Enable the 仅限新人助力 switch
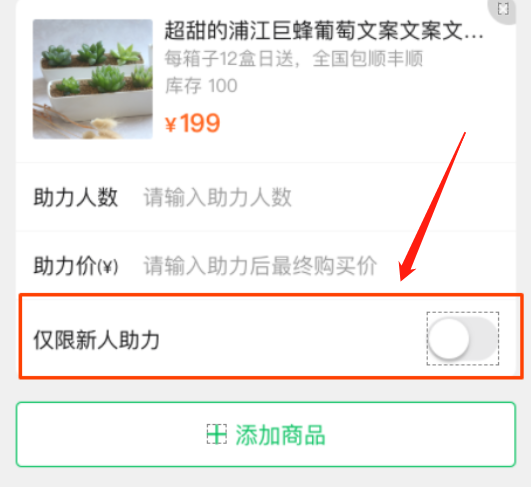Image resolution: width=531 pixels, height=487 pixels. (463, 338)
